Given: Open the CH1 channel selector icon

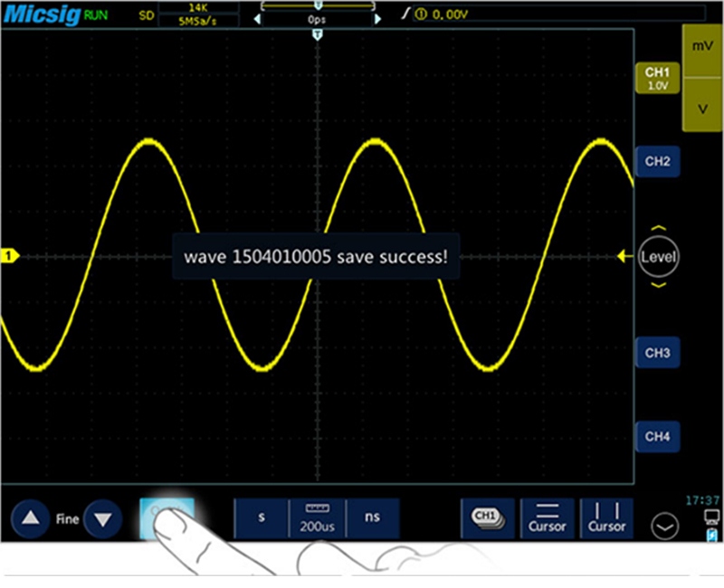Looking at the screenshot, I should 486,517.
